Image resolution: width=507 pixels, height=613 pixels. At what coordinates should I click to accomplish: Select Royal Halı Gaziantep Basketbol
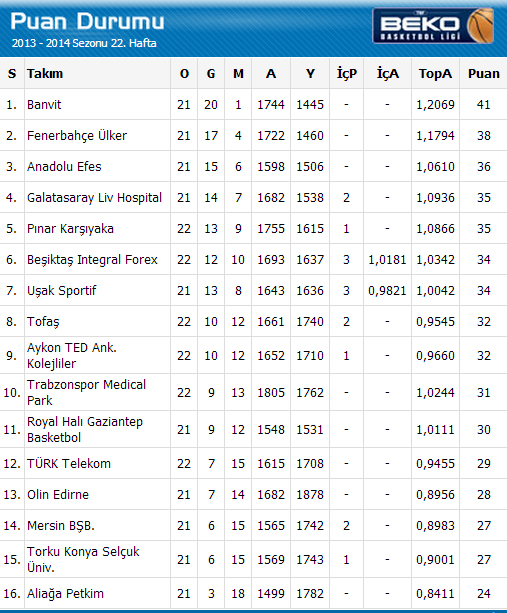pyautogui.click(x=85, y=429)
